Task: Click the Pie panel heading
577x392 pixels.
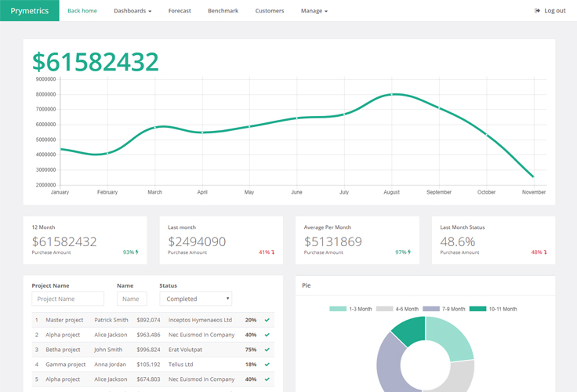Action: tap(307, 285)
